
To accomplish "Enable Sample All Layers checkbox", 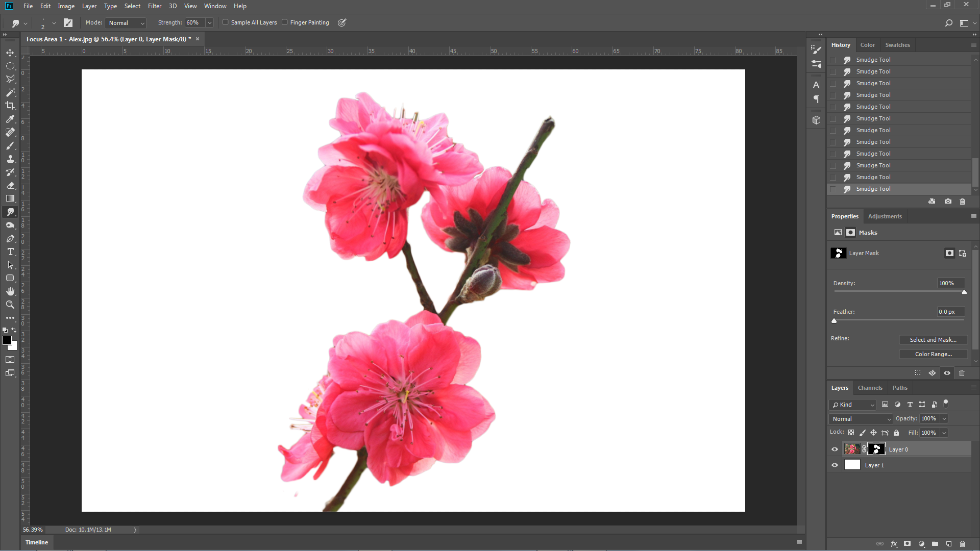I will pos(226,22).
